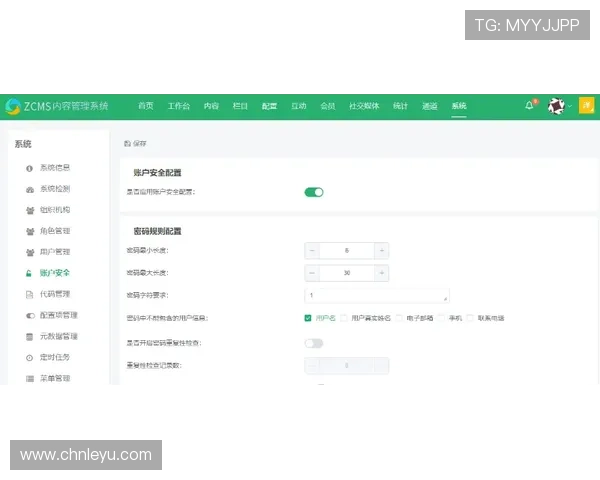
Task: Check the 手机 checkbox
Action: [441, 318]
